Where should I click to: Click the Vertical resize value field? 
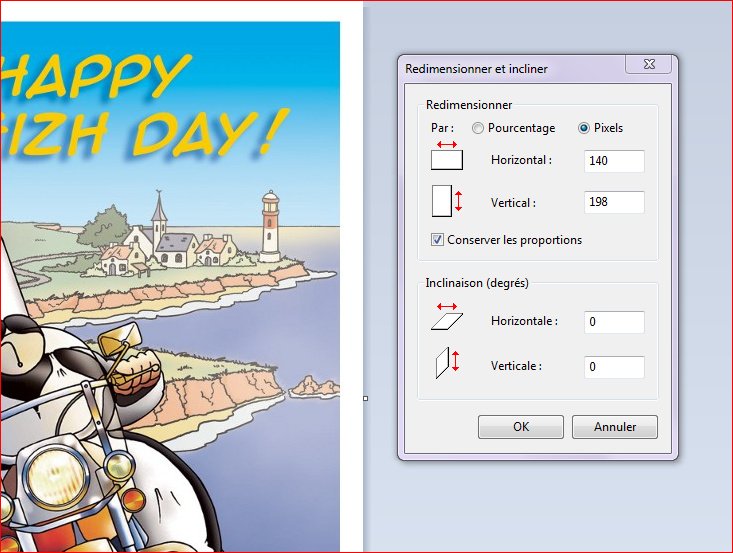[x=614, y=202]
